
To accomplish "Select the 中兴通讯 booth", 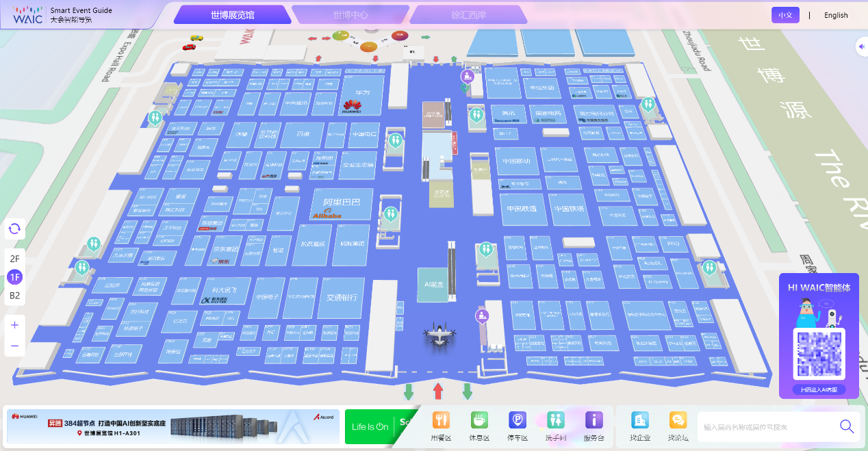I will 296,103.
